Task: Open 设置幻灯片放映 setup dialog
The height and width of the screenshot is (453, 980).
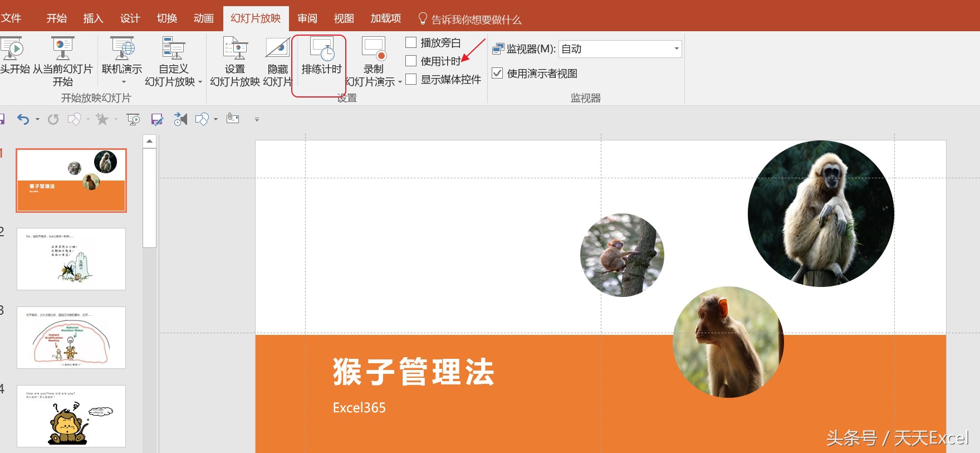Action: [x=235, y=60]
